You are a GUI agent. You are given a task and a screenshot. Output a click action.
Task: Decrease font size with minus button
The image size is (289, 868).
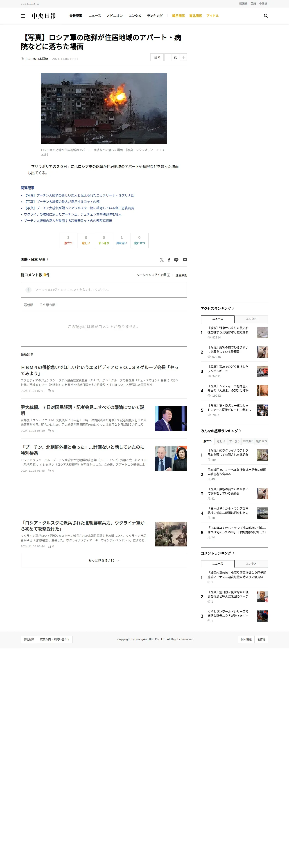(168, 57)
